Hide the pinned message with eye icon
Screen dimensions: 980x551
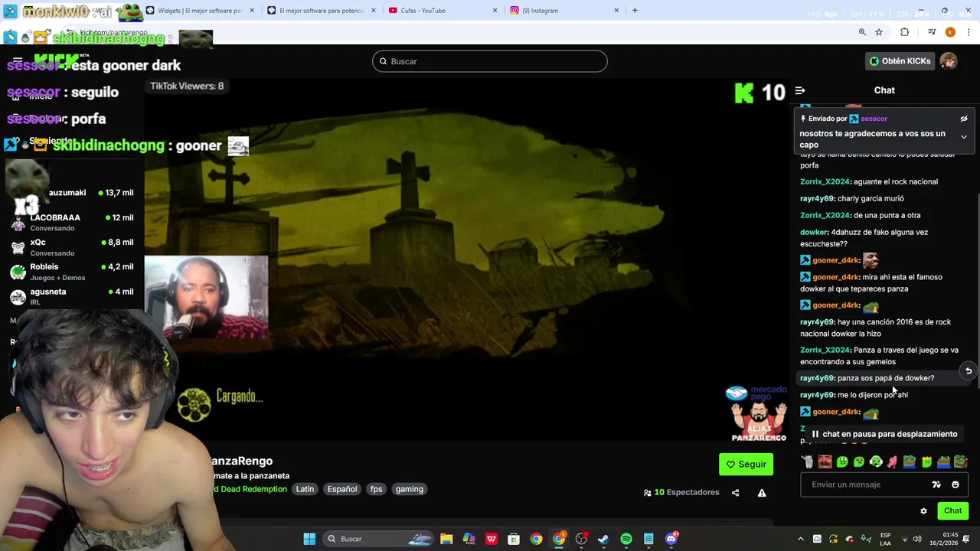click(x=964, y=119)
